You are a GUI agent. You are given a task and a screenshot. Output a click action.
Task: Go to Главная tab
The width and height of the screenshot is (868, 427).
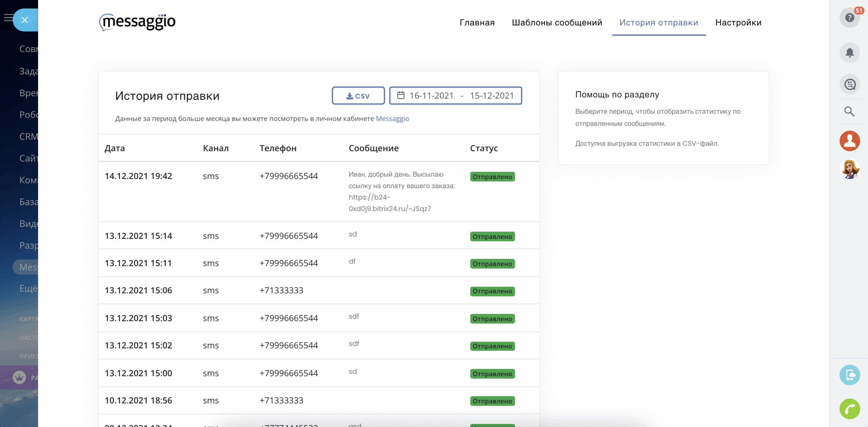(x=477, y=22)
